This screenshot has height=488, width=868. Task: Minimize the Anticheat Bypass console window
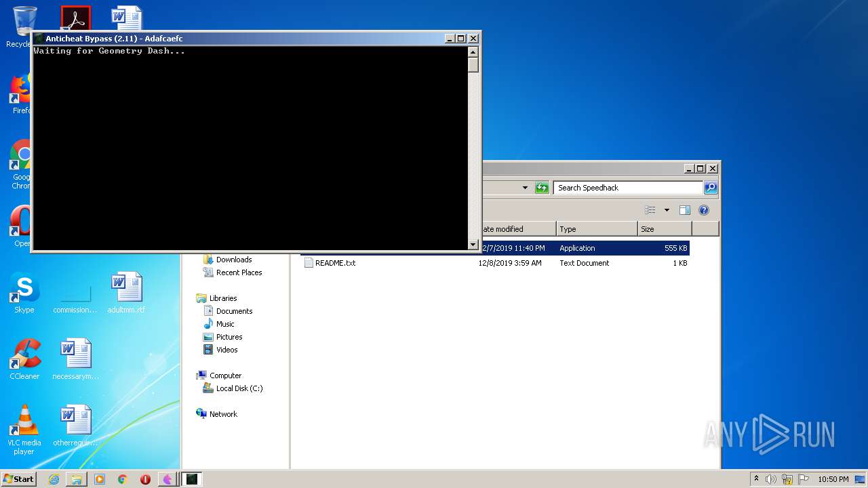pyautogui.click(x=450, y=39)
